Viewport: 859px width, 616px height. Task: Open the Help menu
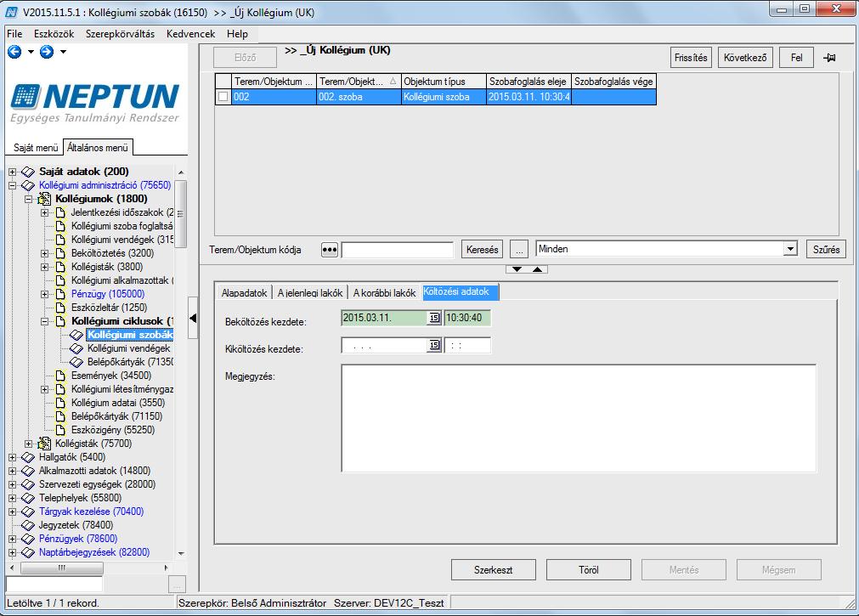click(x=237, y=34)
